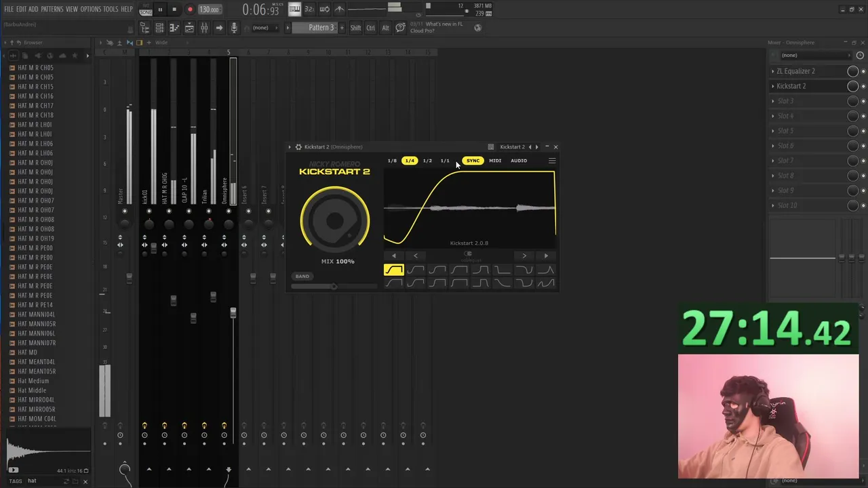Open the TOOLS menu

coord(111,9)
